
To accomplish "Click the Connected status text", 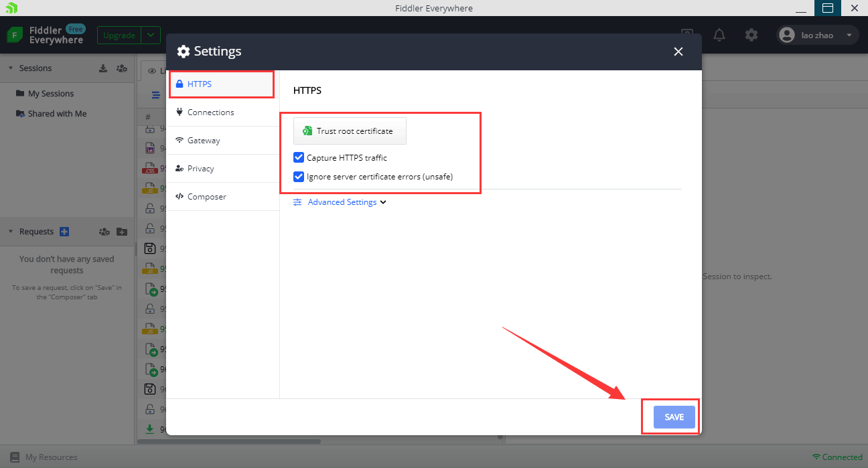I will (x=843, y=457).
